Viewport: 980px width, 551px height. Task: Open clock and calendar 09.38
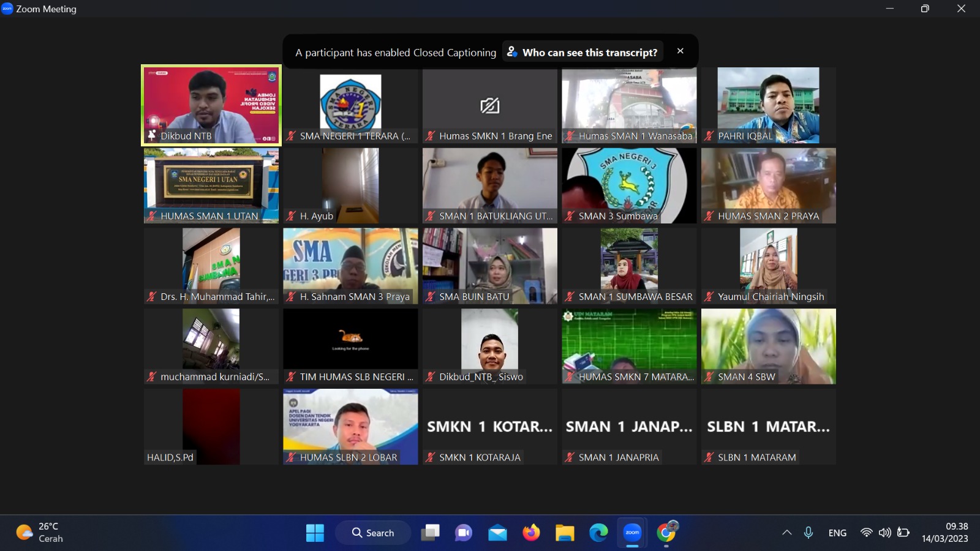tap(945, 533)
